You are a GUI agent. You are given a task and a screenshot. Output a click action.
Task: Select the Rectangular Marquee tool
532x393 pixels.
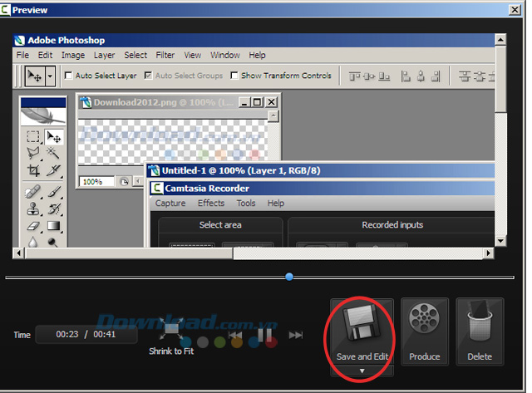(33, 137)
